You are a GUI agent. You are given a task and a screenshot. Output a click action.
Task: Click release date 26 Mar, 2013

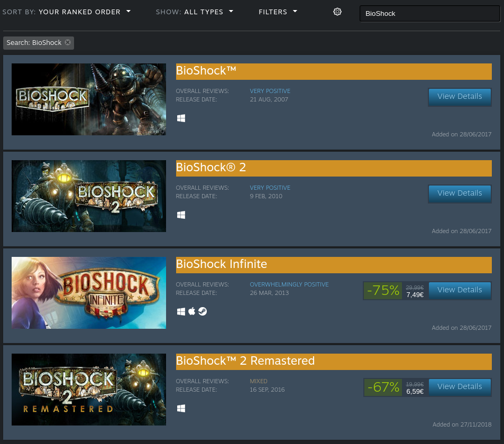pos(269,293)
